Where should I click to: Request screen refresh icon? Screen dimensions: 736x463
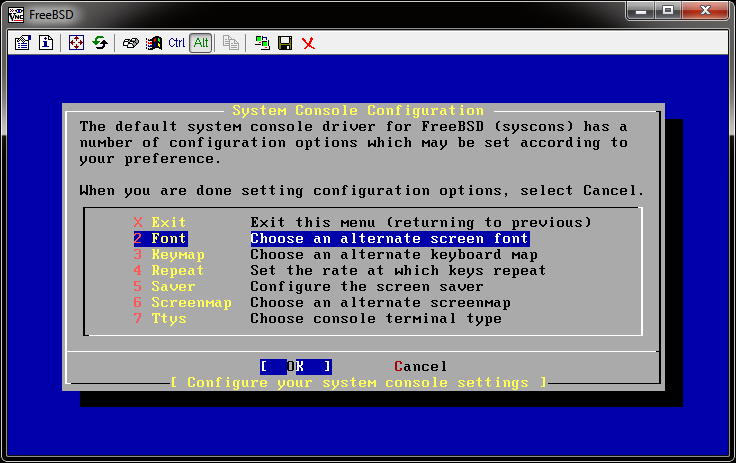click(100, 43)
